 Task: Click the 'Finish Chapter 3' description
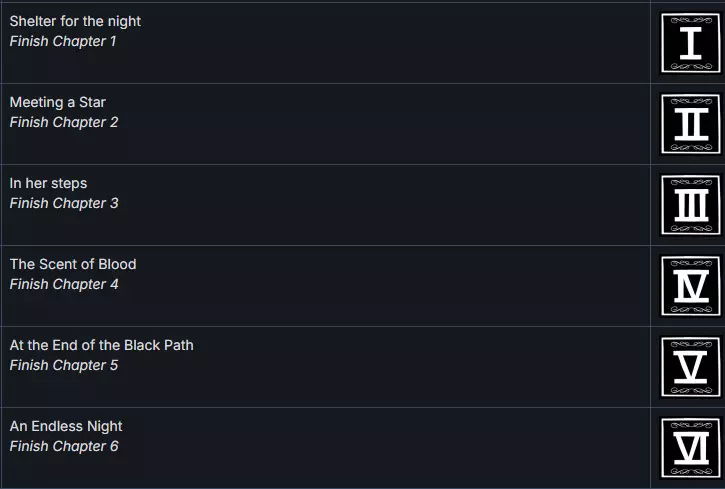coord(64,203)
